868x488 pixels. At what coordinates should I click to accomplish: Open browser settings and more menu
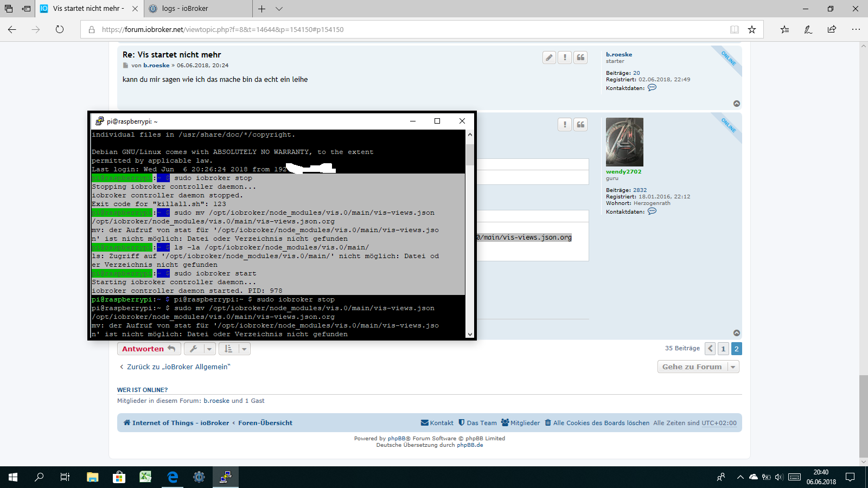pos(856,29)
